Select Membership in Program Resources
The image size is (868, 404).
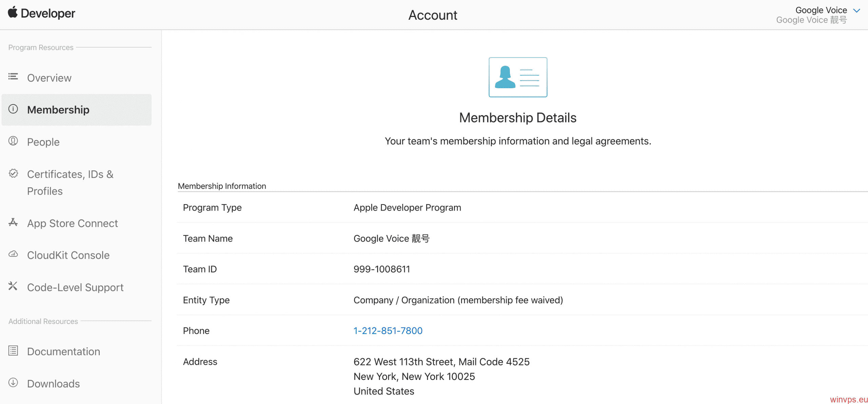click(58, 110)
